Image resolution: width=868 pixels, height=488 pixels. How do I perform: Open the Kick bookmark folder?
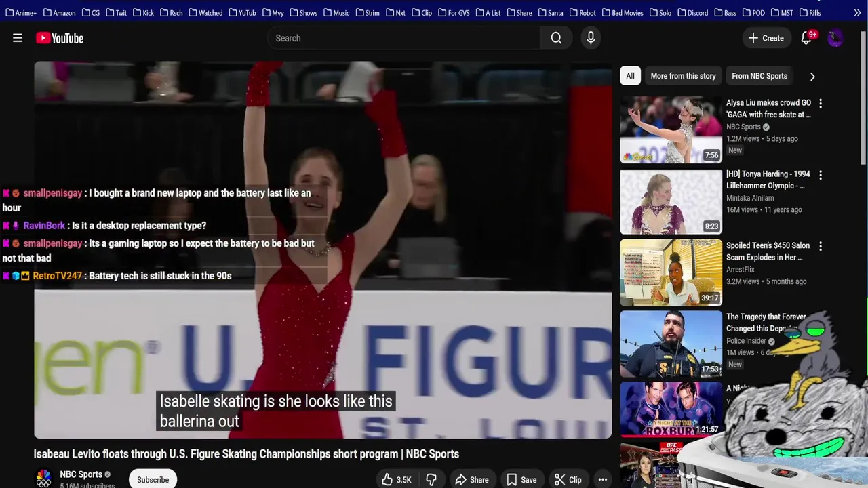pos(143,12)
